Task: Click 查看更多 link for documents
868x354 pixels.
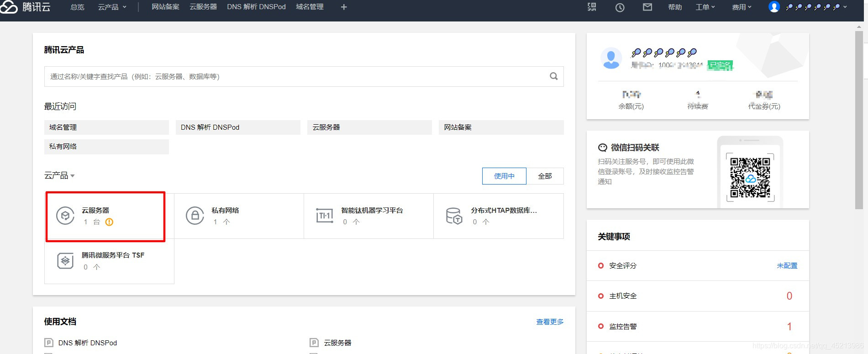Action: 550,322
